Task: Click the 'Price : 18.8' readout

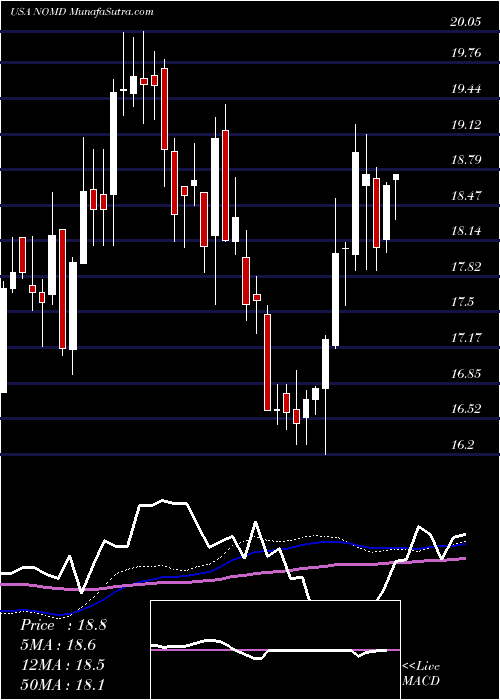Action: 63,625
